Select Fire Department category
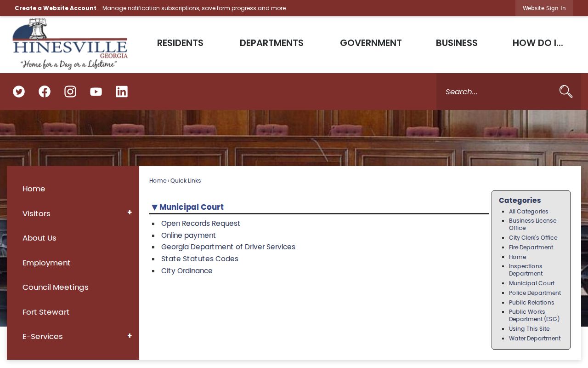Image resolution: width=588 pixels, height=368 pixels. pos(531,247)
